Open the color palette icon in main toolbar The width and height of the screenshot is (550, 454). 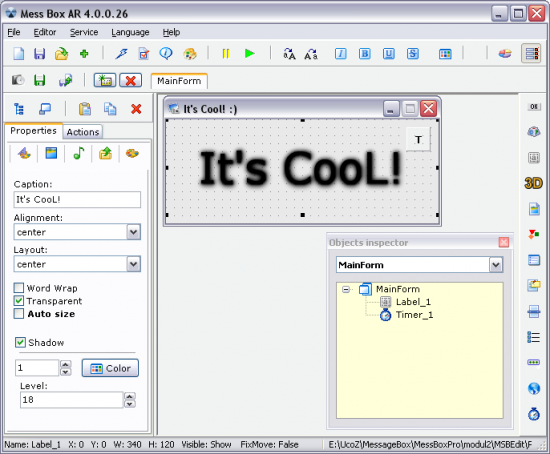coord(190,54)
